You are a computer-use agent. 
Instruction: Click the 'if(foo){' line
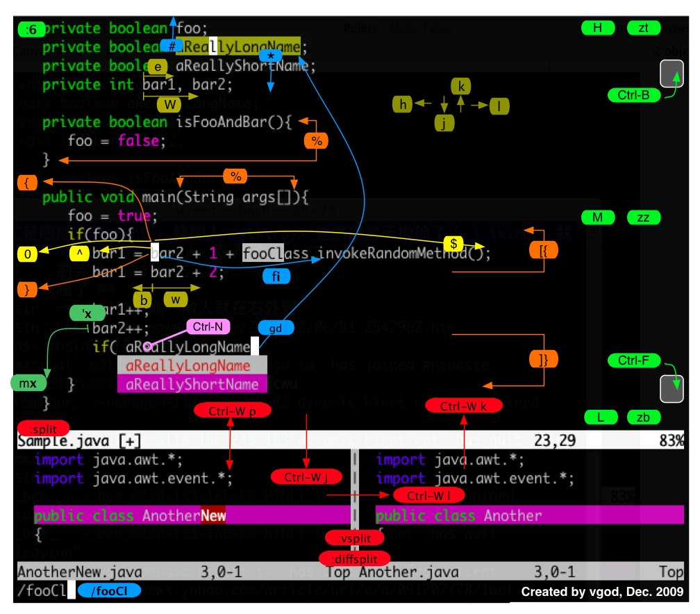click(101, 235)
